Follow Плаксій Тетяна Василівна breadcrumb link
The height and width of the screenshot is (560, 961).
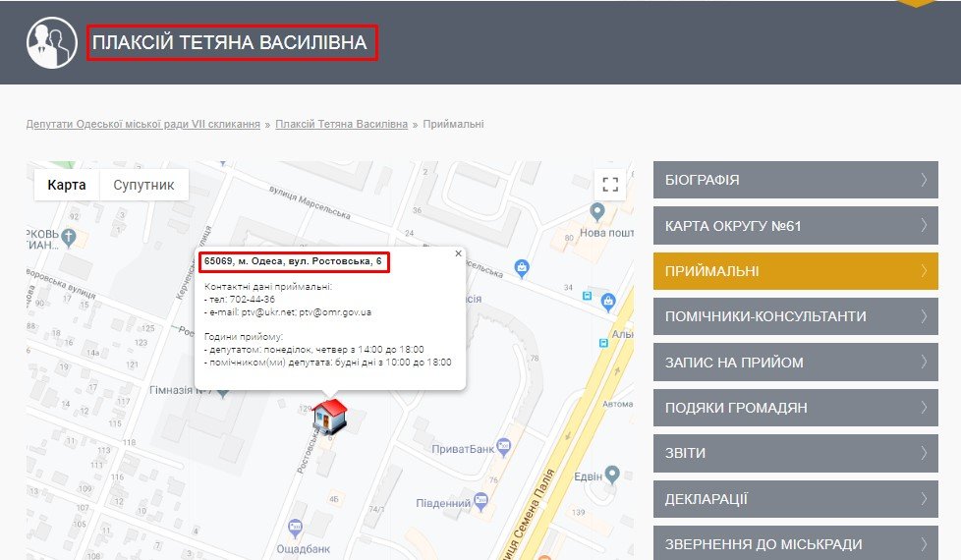341,124
